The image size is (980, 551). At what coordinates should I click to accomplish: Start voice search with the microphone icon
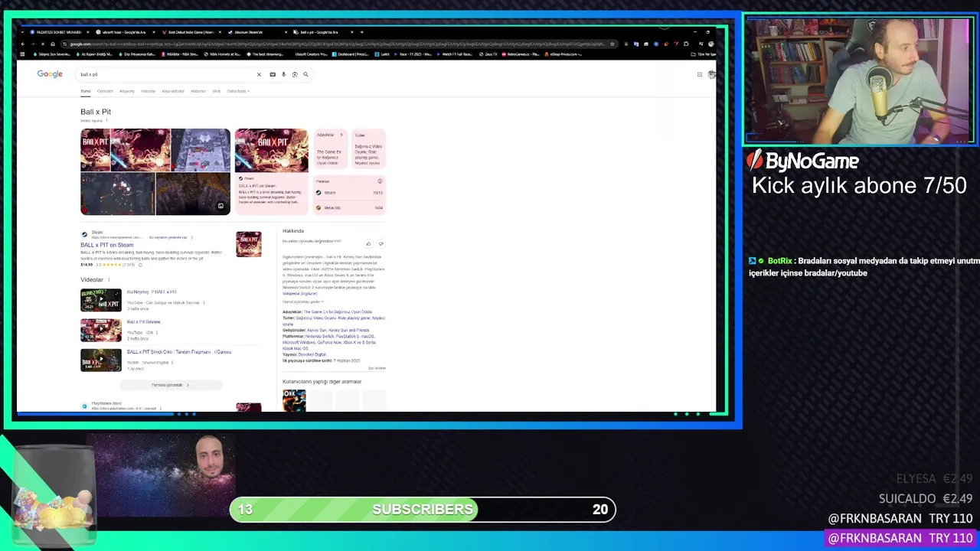click(x=283, y=74)
